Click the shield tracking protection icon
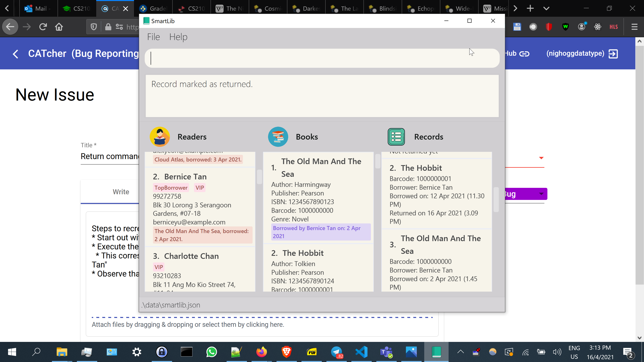The image size is (644, 362). pyautogui.click(x=94, y=27)
